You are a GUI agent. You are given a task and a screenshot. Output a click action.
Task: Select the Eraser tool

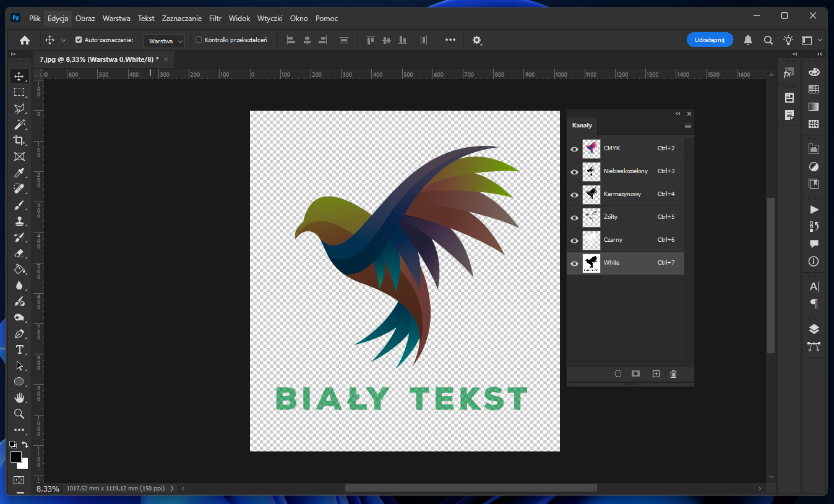19,253
